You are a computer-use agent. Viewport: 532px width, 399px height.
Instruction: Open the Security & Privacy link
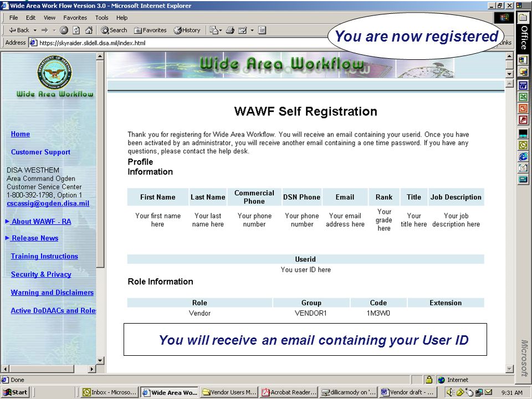(41, 274)
